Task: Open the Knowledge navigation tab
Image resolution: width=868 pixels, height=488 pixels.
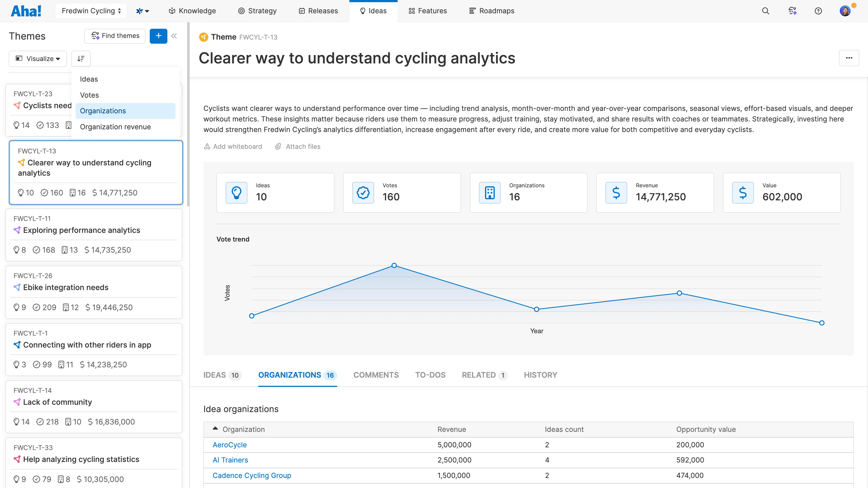Action: (x=192, y=11)
